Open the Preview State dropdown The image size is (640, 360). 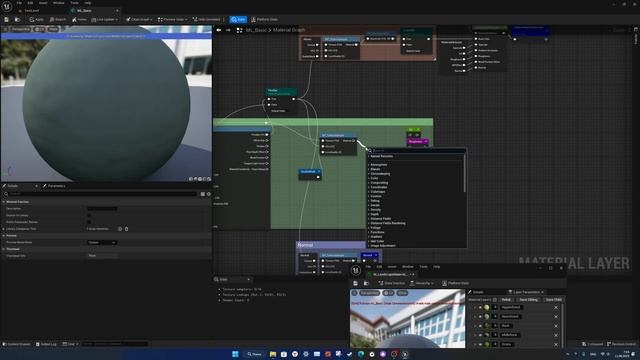[172, 19]
